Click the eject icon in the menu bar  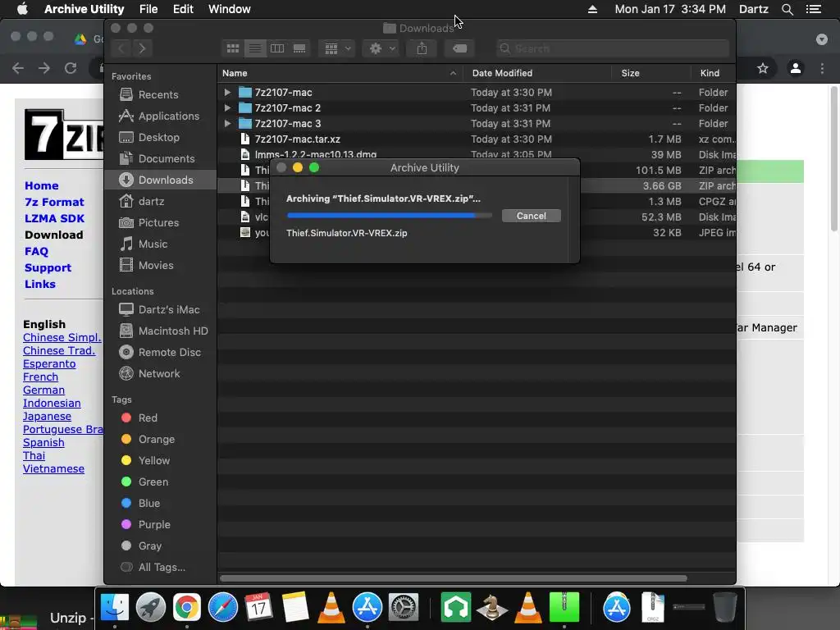click(x=592, y=9)
